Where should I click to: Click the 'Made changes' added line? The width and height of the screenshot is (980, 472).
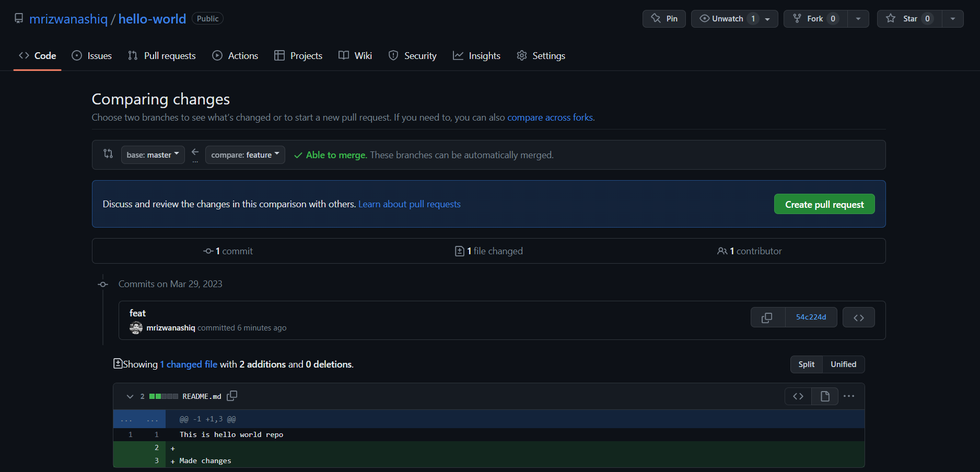[x=205, y=461]
